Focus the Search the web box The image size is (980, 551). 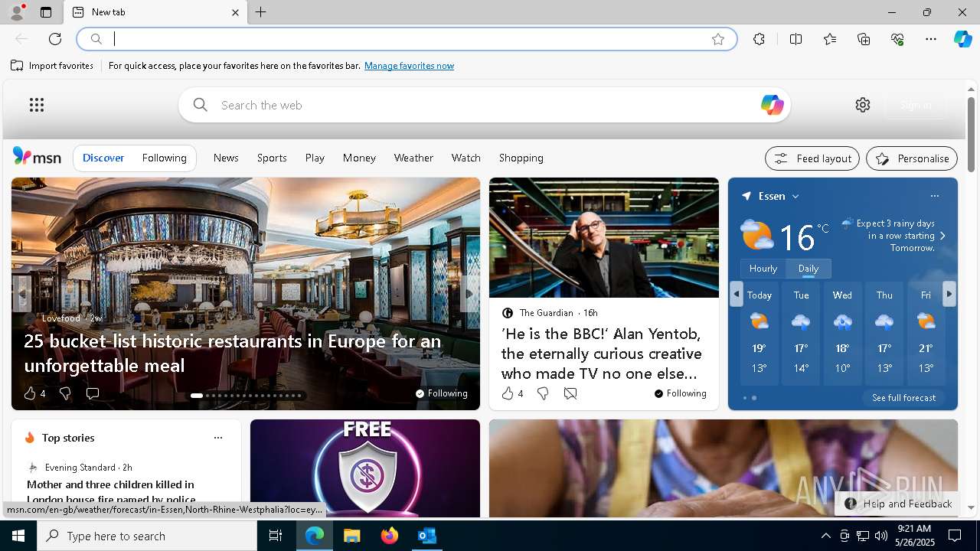click(484, 105)
